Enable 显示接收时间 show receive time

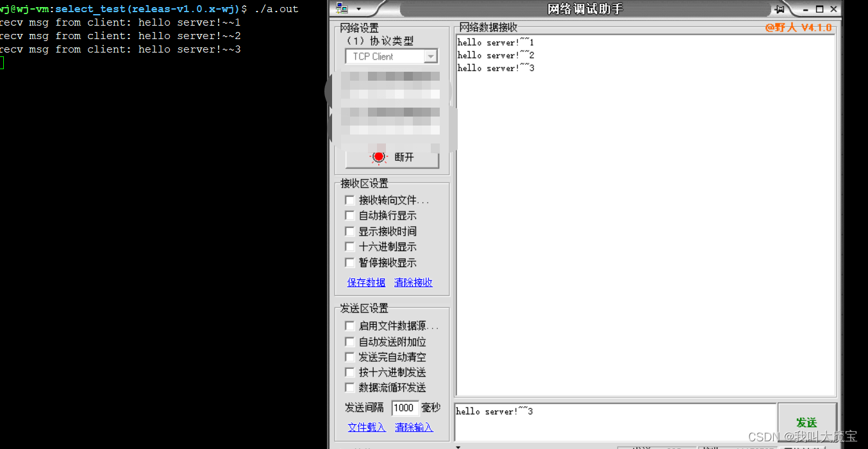tap(349, 231)
